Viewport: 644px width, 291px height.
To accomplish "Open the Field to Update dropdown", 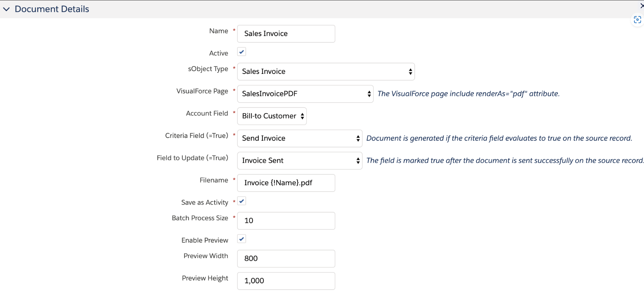I will click(300, 161).
